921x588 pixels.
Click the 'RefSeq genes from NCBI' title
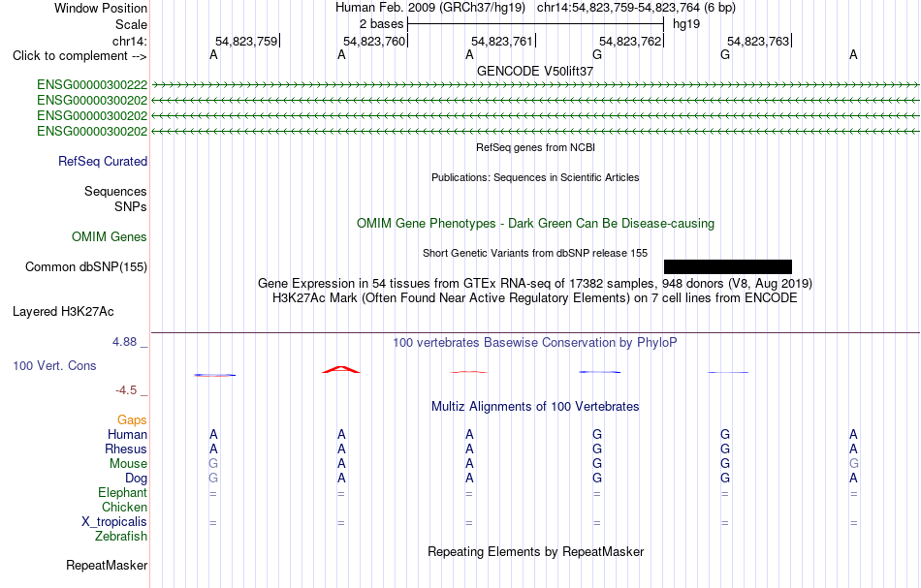[536, 148]
